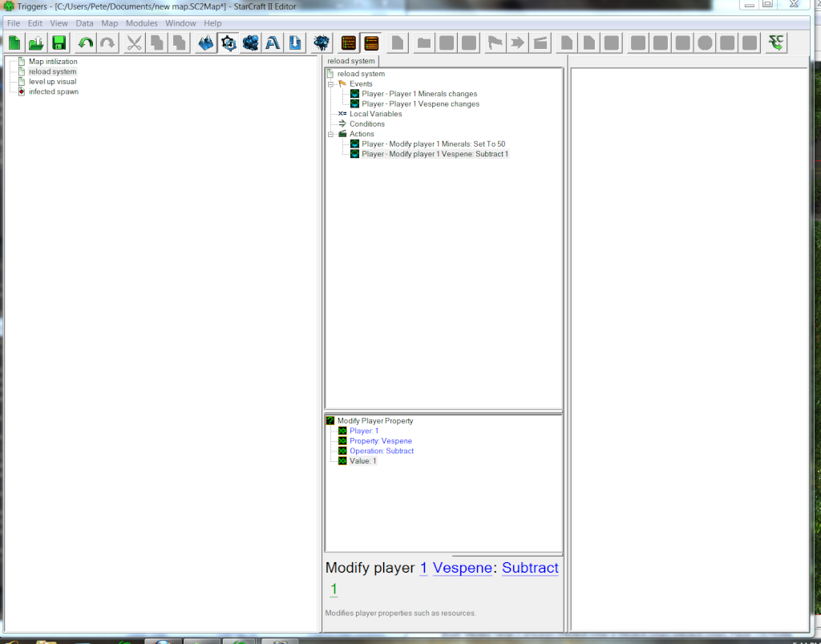Select the Operation: Subtract parameter
This screenshot has height=644, width=821.
(381, 451)
